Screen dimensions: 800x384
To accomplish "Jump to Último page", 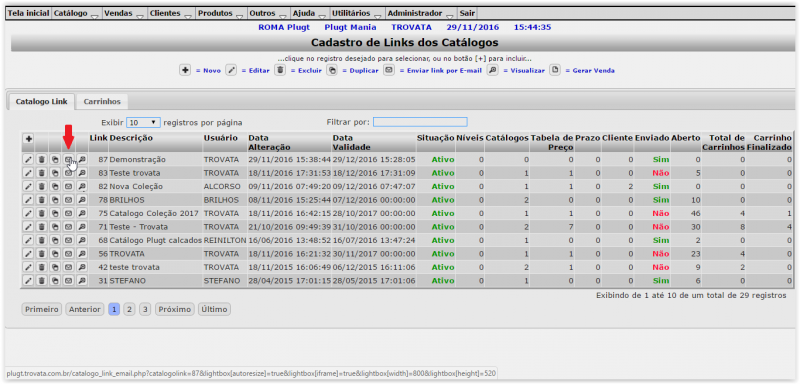I will (x=214, y=309).
